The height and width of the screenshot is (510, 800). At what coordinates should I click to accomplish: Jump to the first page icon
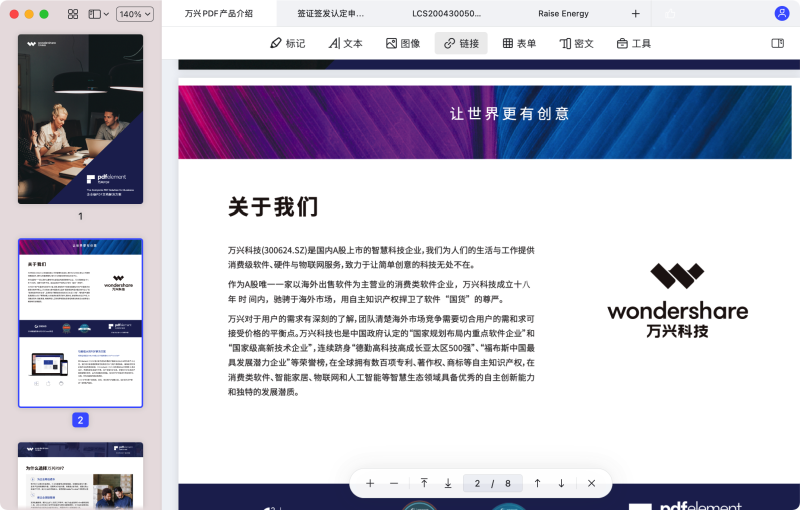[424, 483]
